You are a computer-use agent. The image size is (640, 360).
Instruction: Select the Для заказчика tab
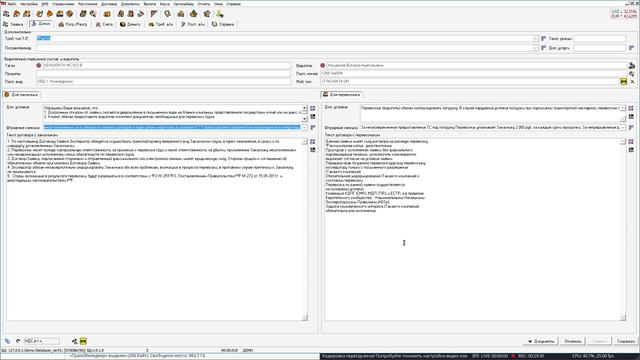(x=21, y=95)
